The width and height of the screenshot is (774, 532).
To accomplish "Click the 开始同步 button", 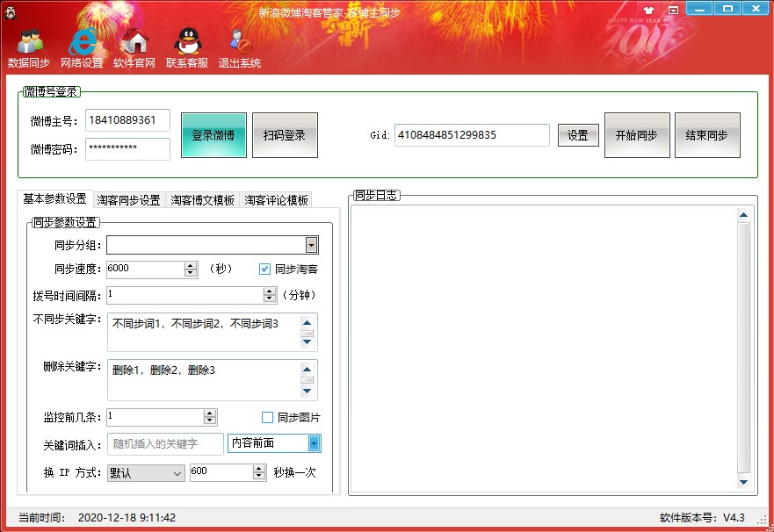I will click(637, 135).
